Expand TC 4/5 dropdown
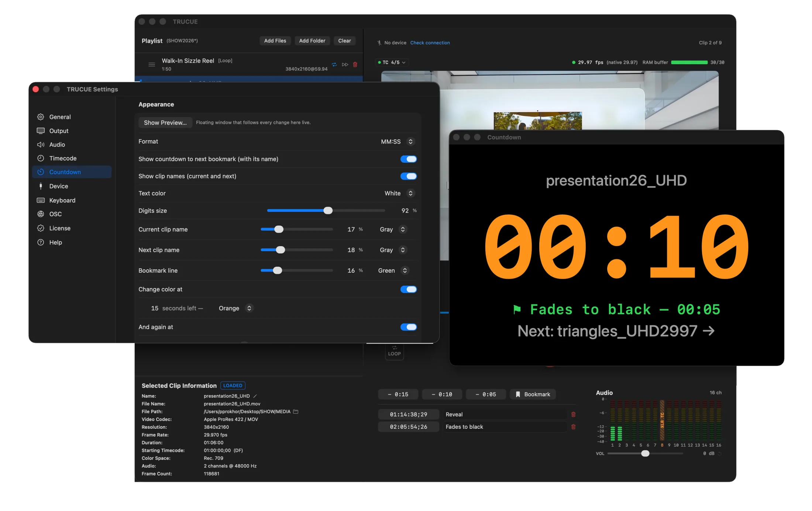Image resolution: width=812 pixels, height=511 pixels. (x=392, y=62)
